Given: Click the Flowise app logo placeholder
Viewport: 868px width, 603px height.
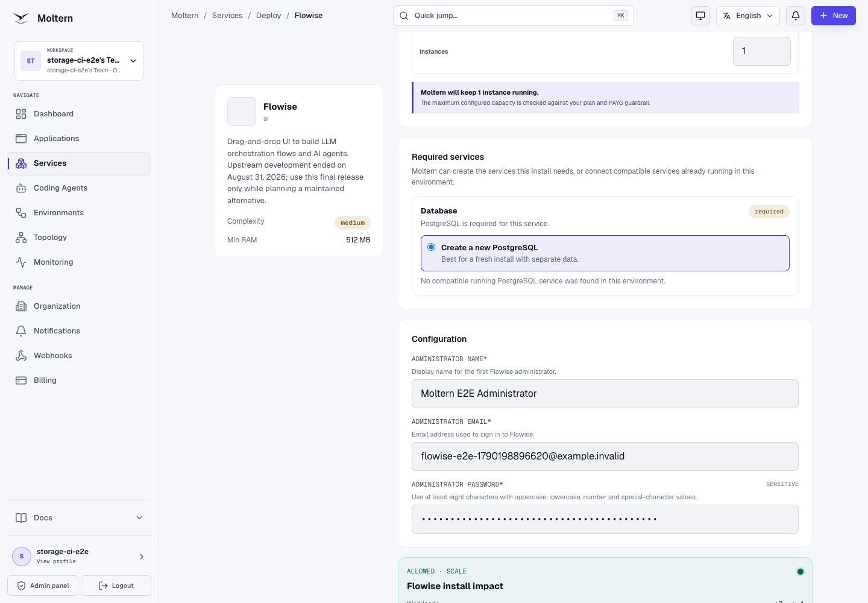Looking at the screenshot, I should point(242,112).
